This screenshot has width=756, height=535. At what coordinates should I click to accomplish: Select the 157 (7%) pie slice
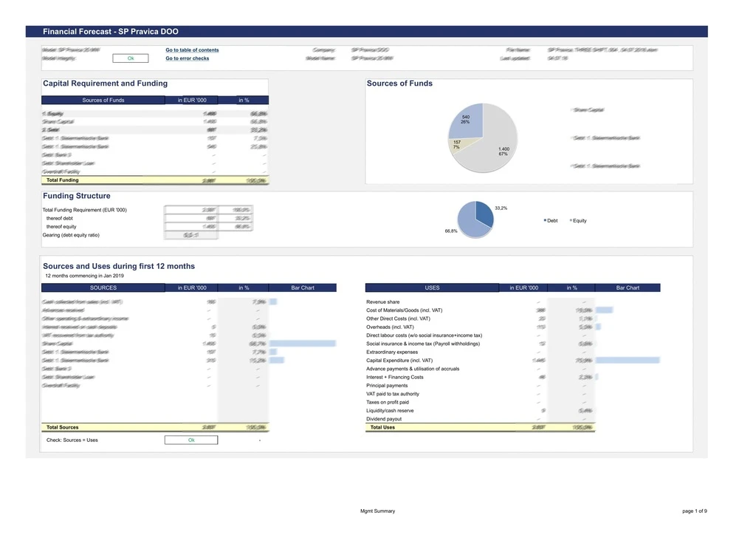(x=458, y=145)
